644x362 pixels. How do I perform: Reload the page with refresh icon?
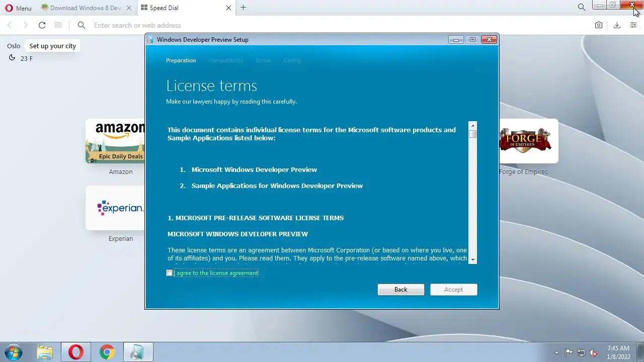pyautogui.click(x=42, y=25)
